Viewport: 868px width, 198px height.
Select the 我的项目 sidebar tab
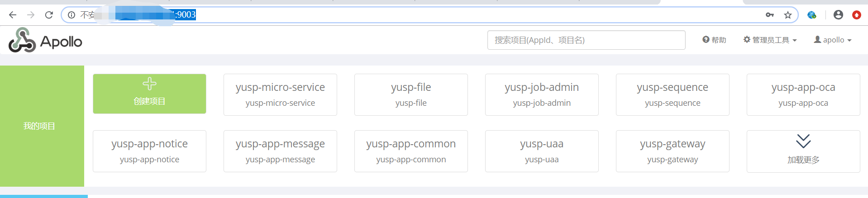(39, 126)
